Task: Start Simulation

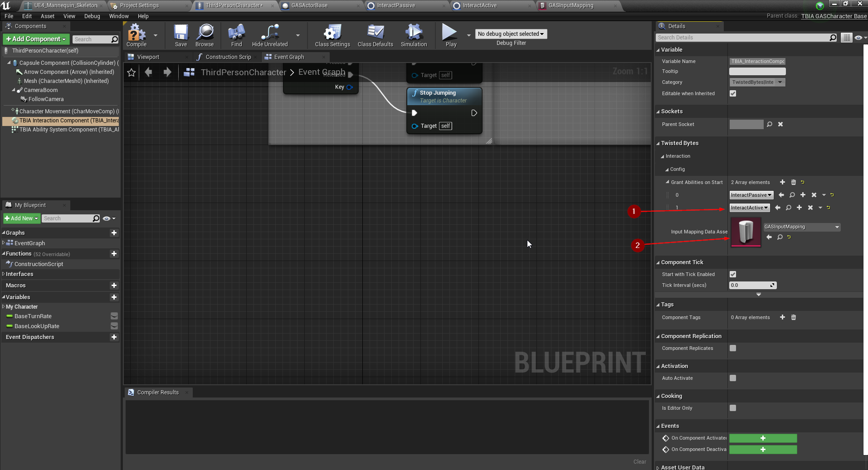Action: 414,35
